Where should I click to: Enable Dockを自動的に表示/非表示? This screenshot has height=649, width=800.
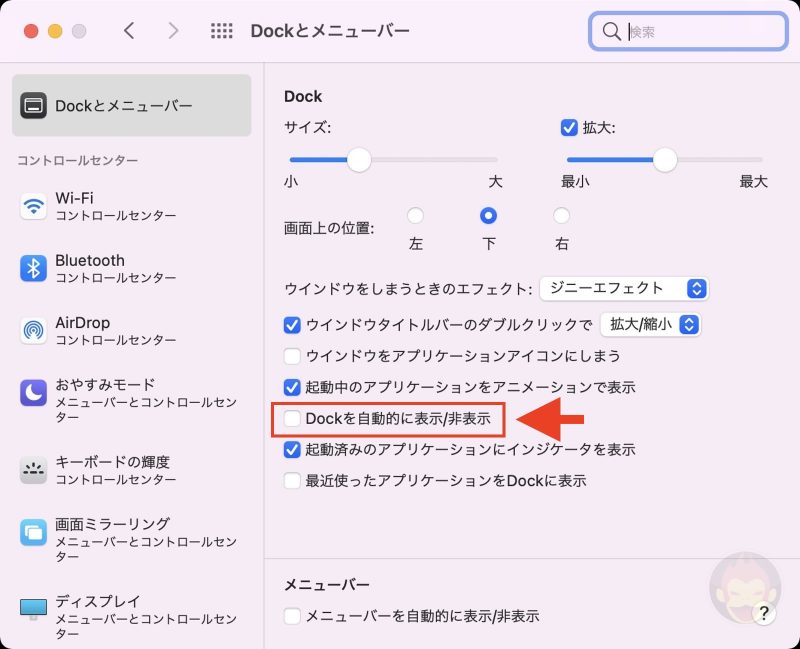(x=293, y=419)
